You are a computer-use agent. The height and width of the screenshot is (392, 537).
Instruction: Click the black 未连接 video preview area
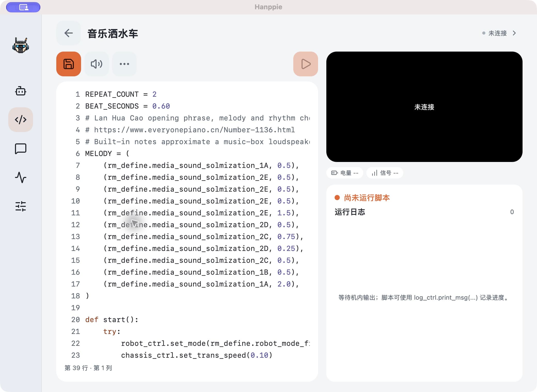pos(424,107)
